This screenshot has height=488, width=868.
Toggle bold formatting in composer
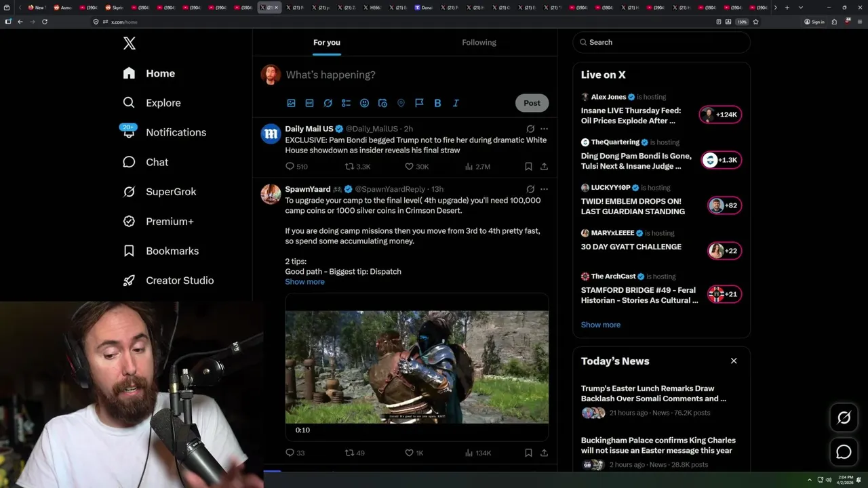point(437,103)
